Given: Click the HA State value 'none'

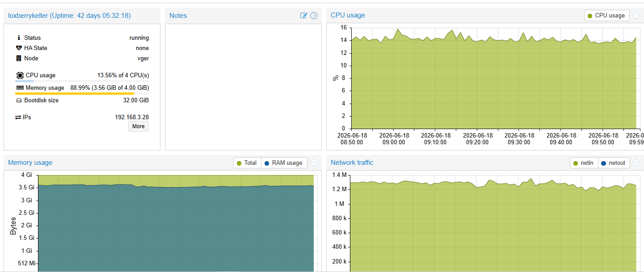Looking at the screenshot, I should point(142,48).
